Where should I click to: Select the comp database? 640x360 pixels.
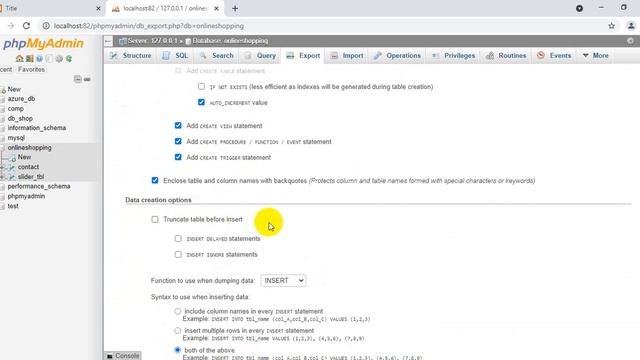pyautogui.click(x=16, y=109)
